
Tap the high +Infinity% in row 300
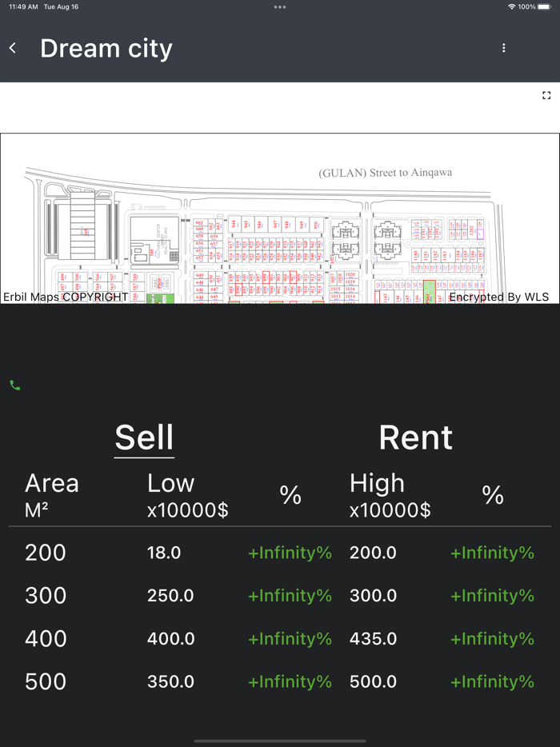[x=492, y=596]
